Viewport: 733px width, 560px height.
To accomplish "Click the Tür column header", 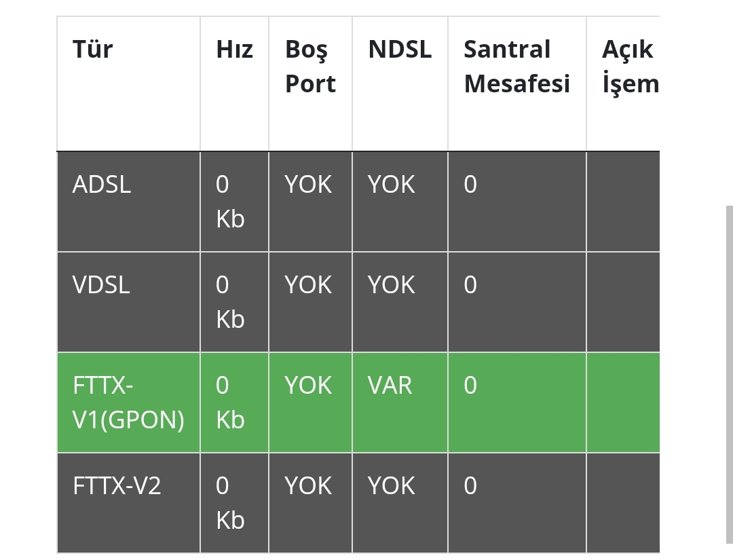I will click(x=93, y=50).
